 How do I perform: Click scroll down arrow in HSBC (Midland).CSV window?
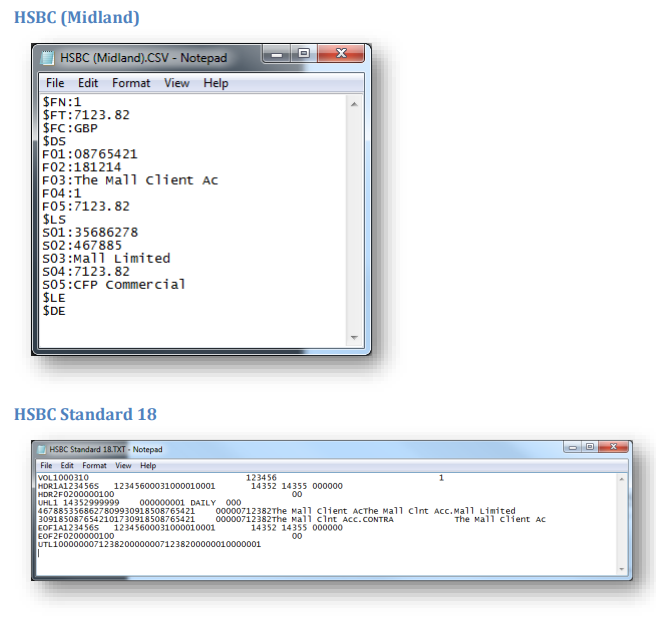(354, 338)
